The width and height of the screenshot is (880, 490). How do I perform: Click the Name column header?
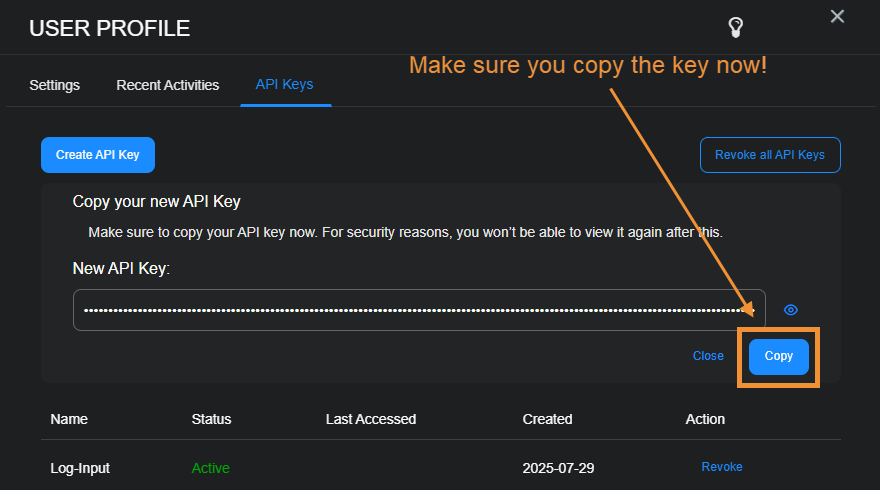pyautogui.click(x=69, y=419)
